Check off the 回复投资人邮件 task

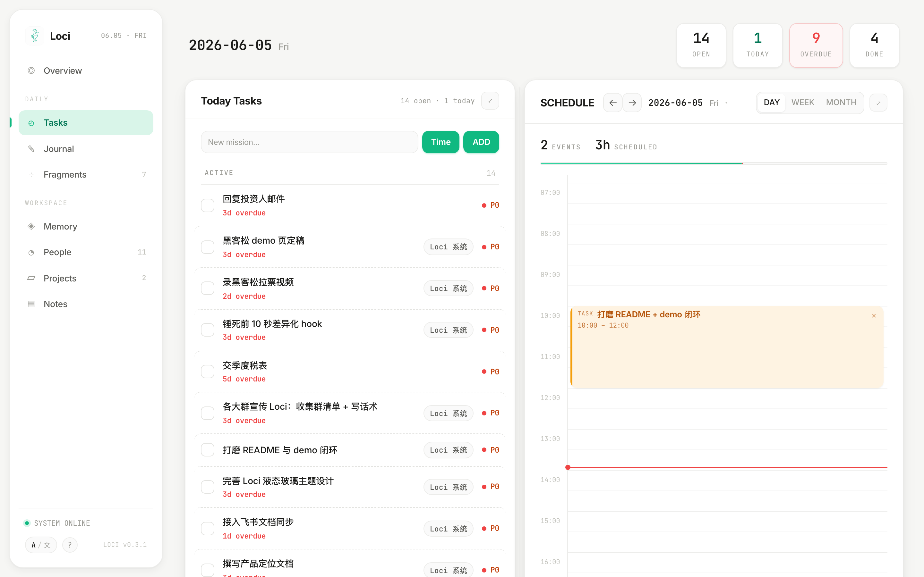(x=208, y=205)
